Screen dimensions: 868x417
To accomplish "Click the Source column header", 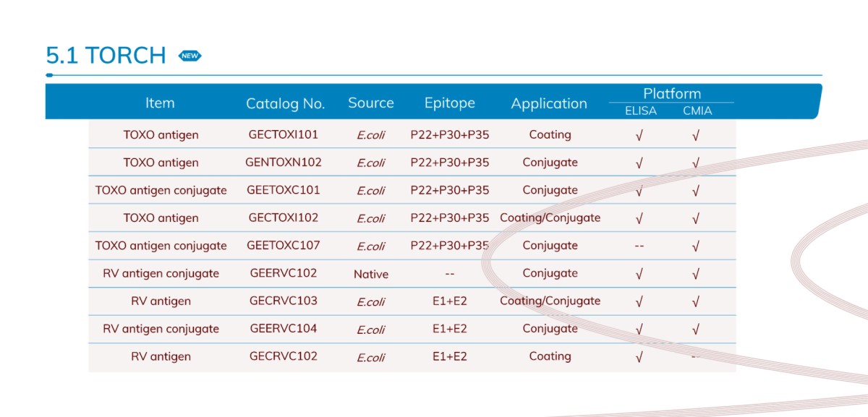I will pyautogui.click(x=370, y=103).
